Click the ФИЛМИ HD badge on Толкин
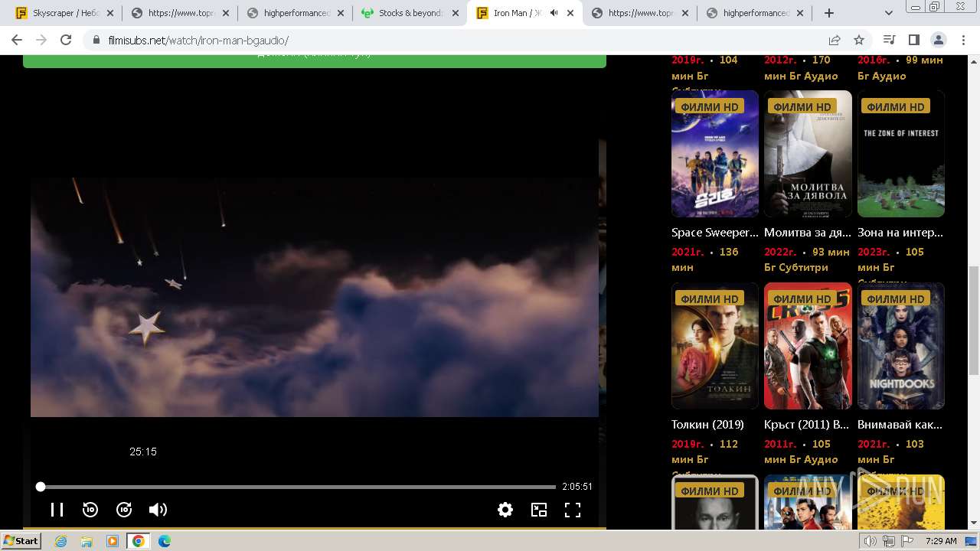This screenshot has width=980, height=551. [x=710, y=299]
